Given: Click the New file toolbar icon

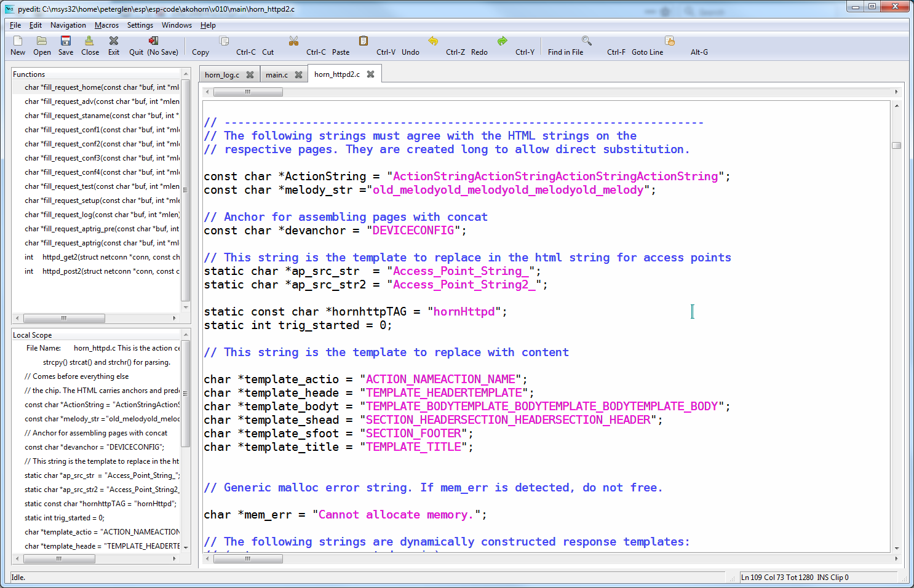Looking at the screenshot, I should tap(18, 41).
